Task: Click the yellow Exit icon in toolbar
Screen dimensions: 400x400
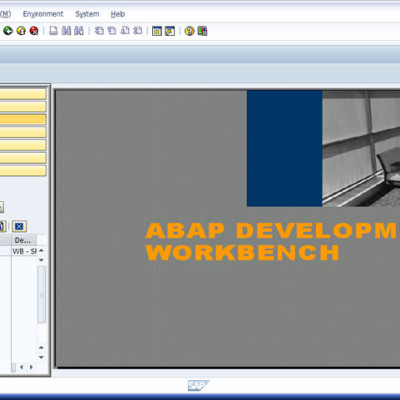Action: click(x=21, y=31)
